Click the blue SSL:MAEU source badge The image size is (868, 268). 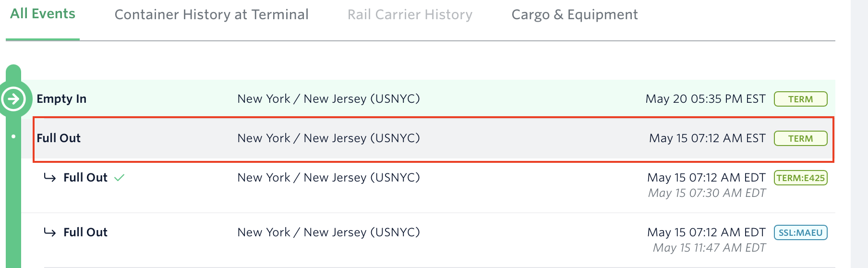point(800,232)
